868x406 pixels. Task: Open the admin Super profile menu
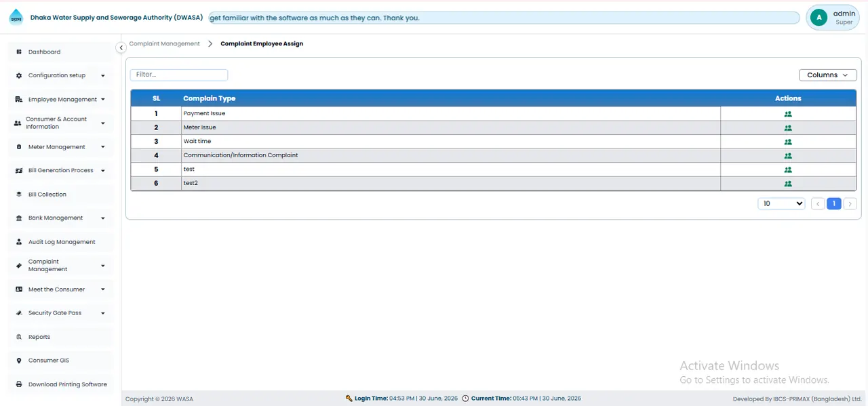point(833,18)
